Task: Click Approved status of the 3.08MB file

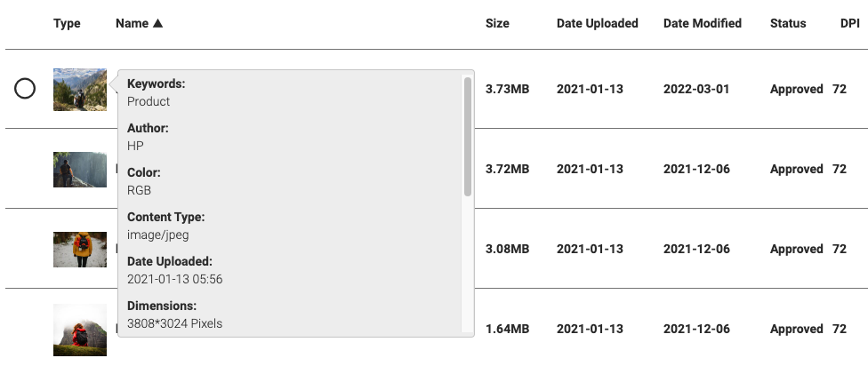Action: [796, 249]
